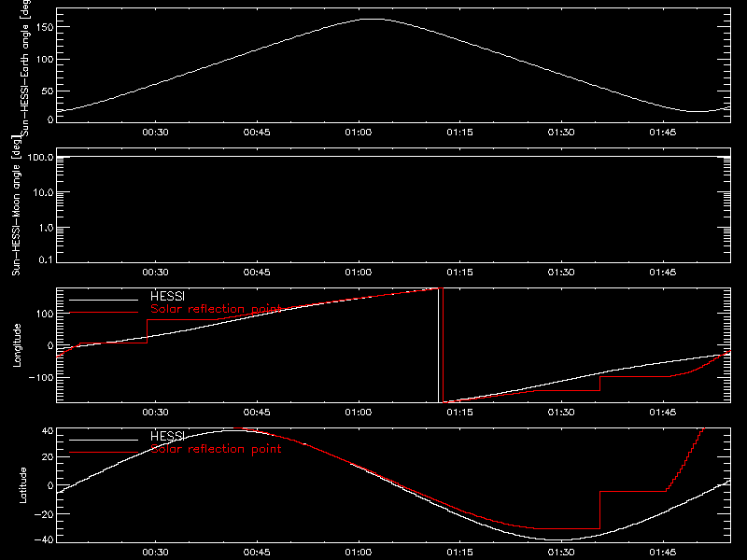This screenshot has height=560, width=747.
Task: Click the 10.0 tick on Moon angle axis
Action: [x=43, y=192]
